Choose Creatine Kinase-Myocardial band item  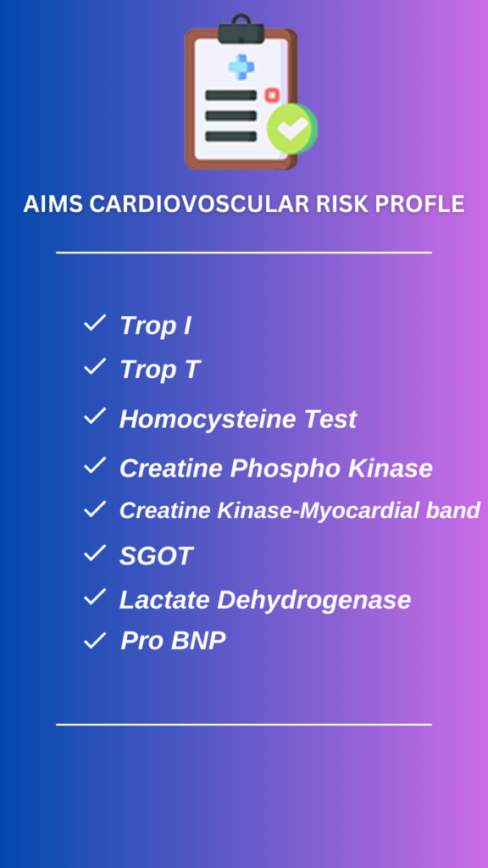coord(300,510)
